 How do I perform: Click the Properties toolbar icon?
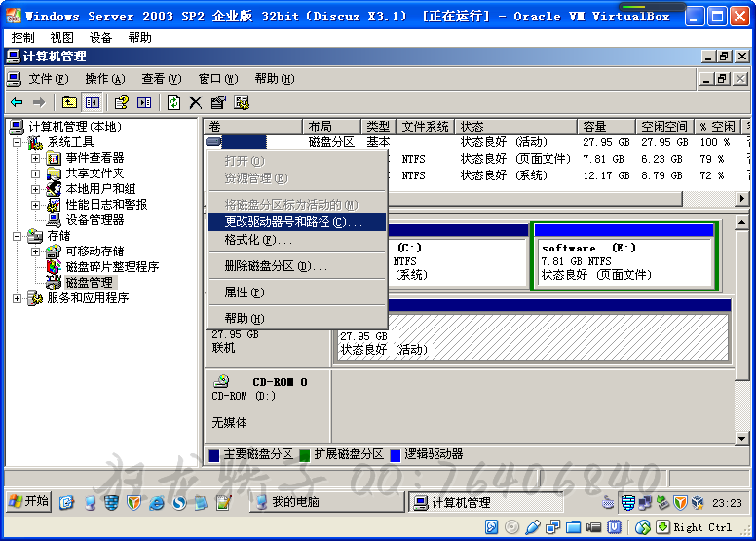pos(218,102)
